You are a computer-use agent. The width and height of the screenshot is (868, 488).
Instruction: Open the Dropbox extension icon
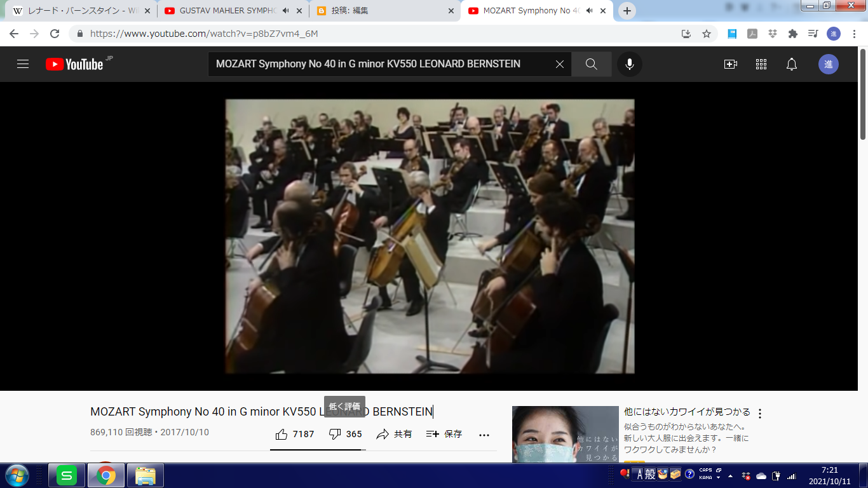773,34
